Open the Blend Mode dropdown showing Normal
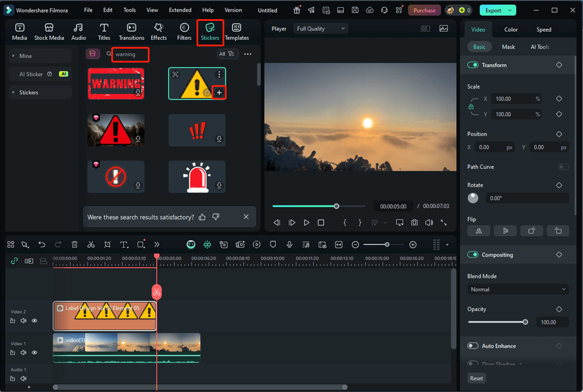Screen dimensions: 583x392 coord(518,289)
